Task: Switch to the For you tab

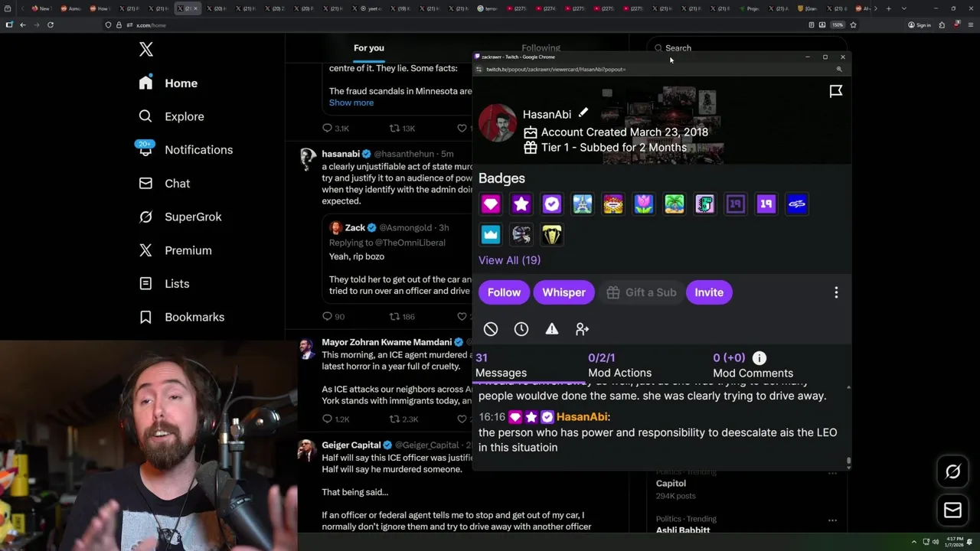Action: click(x=369, y=48)
